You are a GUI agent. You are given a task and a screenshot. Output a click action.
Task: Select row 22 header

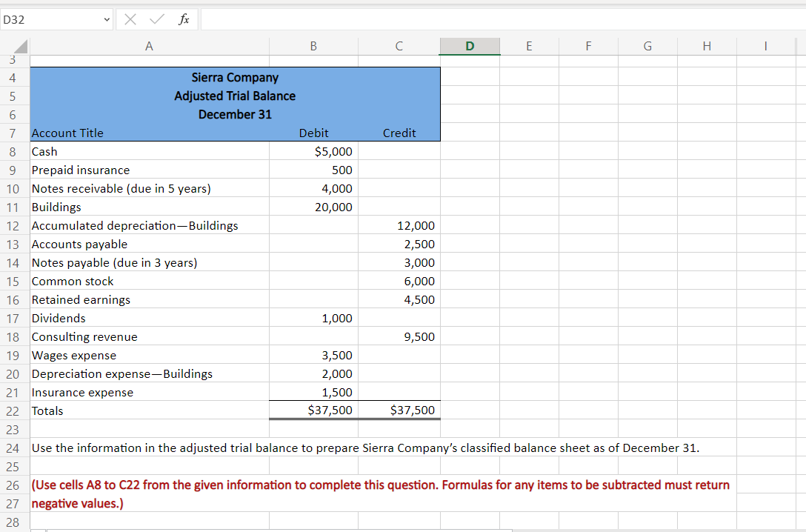pyautogui.click(x=13, y=411)
